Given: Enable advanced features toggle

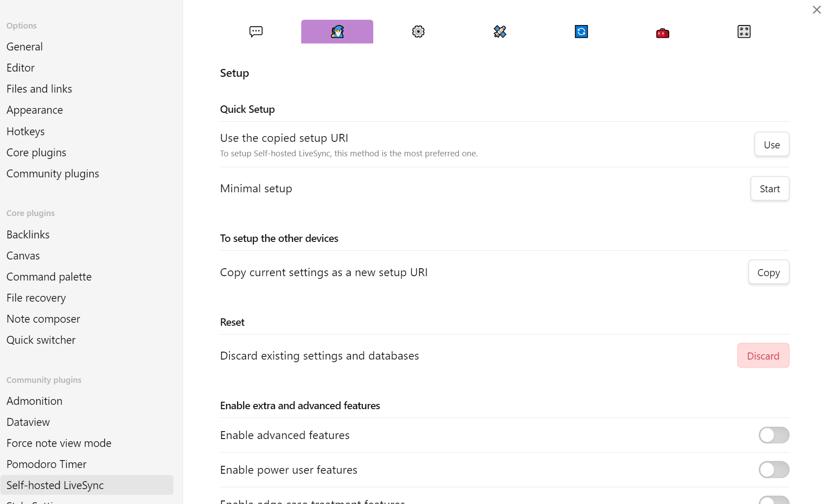Looking at the screenshot, I should pos(774,435).
